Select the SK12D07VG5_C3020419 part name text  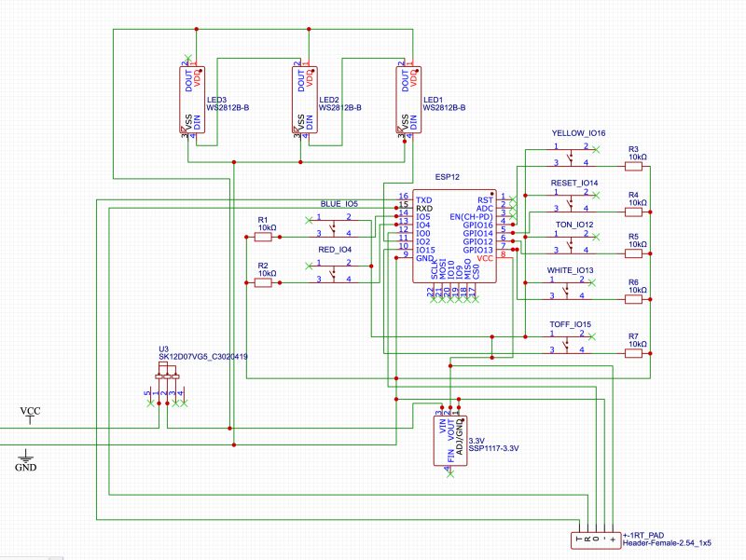coord(203,357)
